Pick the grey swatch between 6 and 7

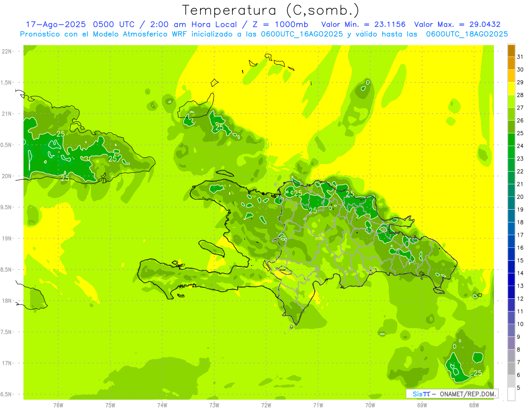pos(511,369)
